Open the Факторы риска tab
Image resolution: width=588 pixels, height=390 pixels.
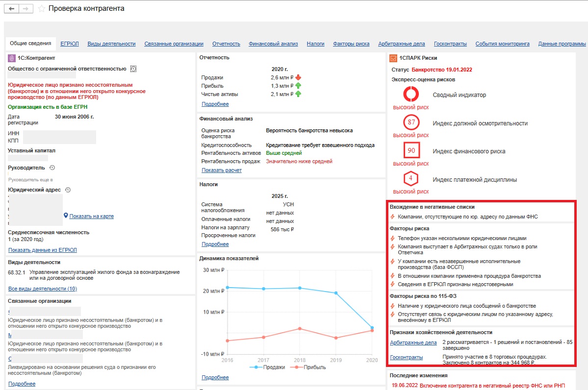351,44
